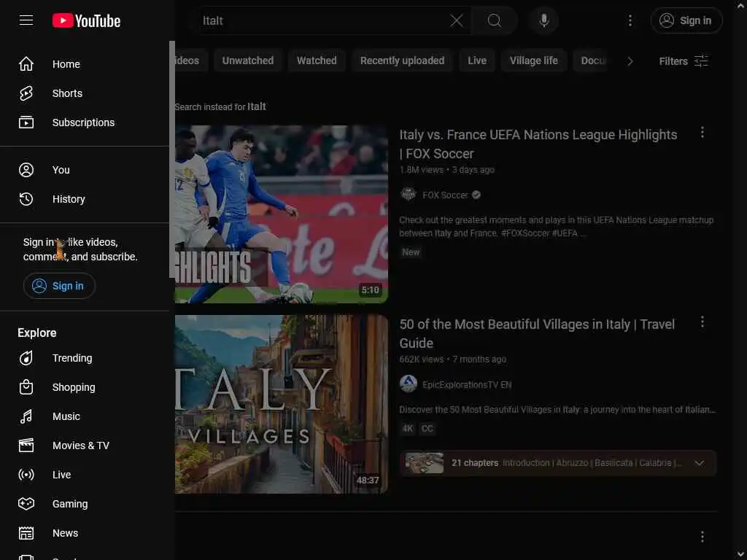The image size is (747, 560).
Task: Select the Recently uploaded filter chip
Action: 402,61
